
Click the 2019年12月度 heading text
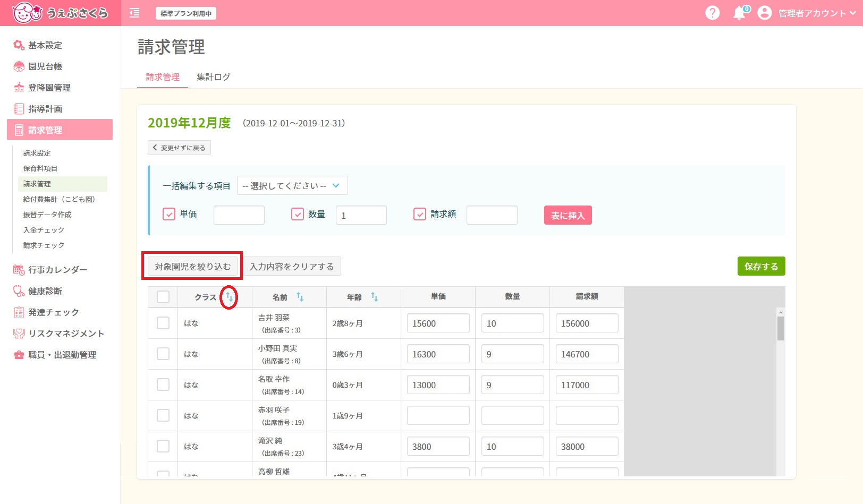(x=189, y=123)
